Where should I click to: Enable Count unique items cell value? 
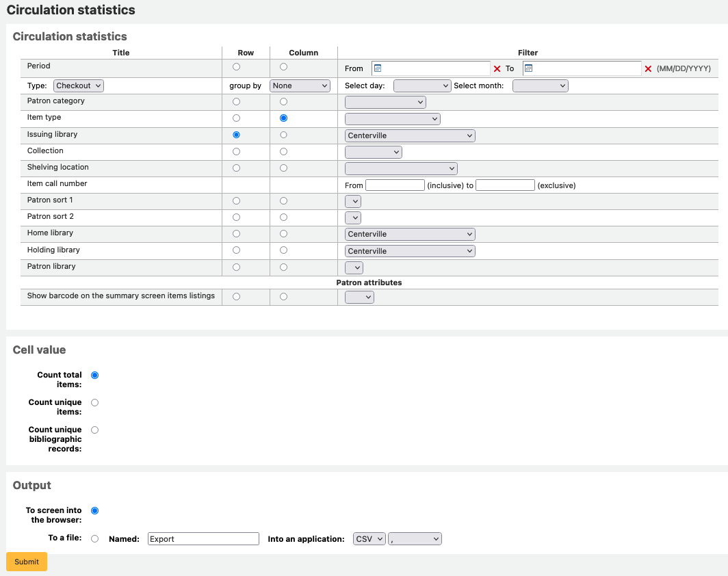[94, 402]
